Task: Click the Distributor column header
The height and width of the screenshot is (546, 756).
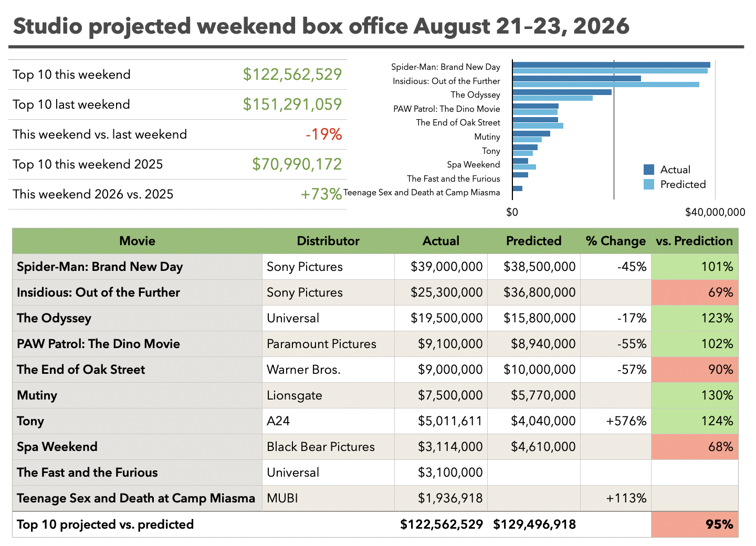Action: (328, 241)
